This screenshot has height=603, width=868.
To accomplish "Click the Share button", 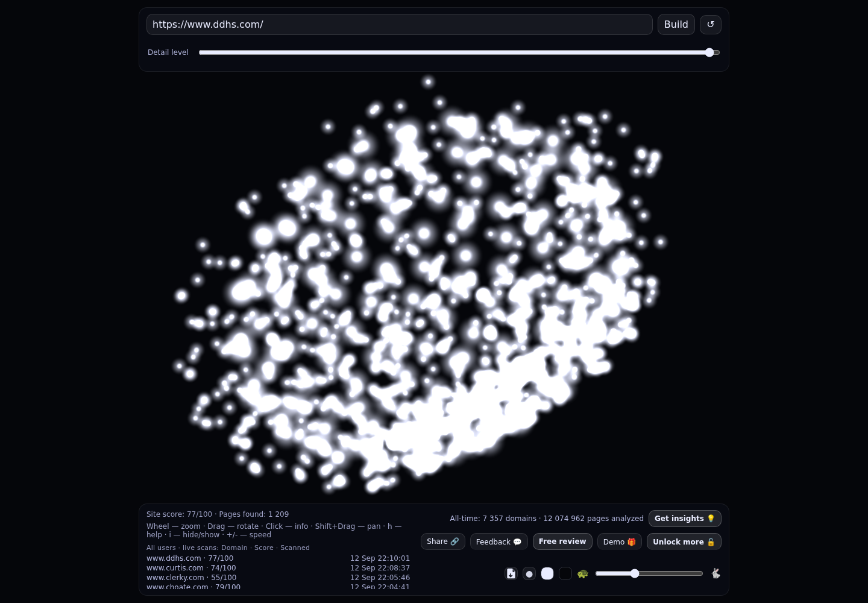I will coord(443,541).
